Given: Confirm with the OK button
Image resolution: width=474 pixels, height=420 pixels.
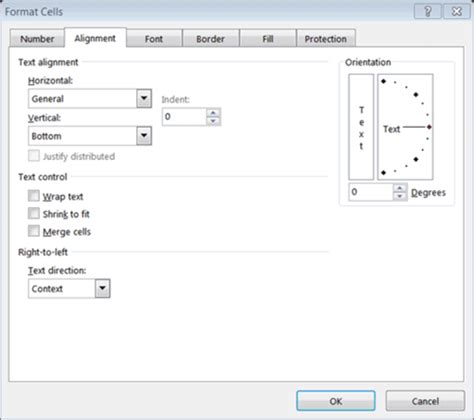Looking at the screenshot, I should [336, 401].
